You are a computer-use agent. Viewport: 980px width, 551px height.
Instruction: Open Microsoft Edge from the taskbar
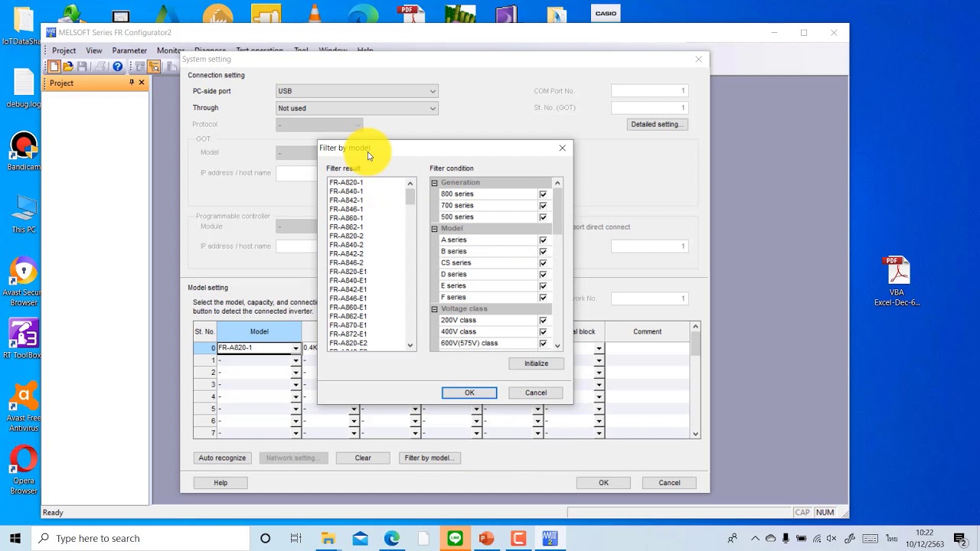tap(392, 539)
